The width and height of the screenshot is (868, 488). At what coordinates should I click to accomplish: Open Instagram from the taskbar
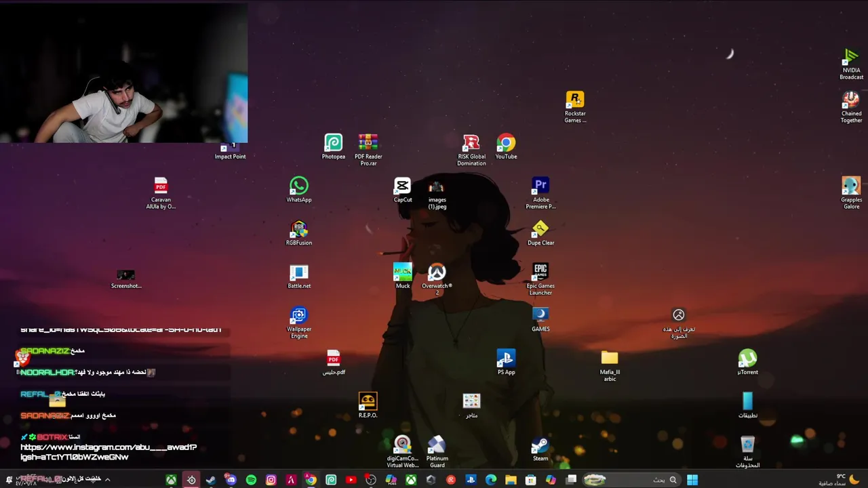point(271,480)
